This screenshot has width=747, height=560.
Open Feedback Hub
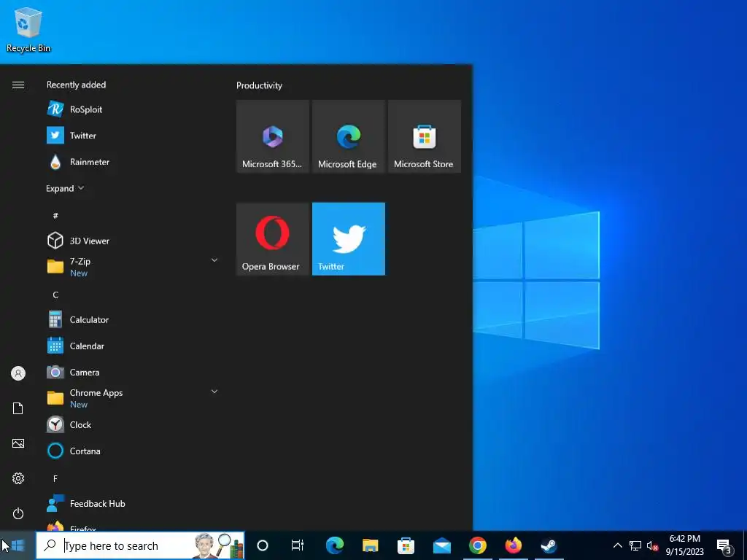131,503
